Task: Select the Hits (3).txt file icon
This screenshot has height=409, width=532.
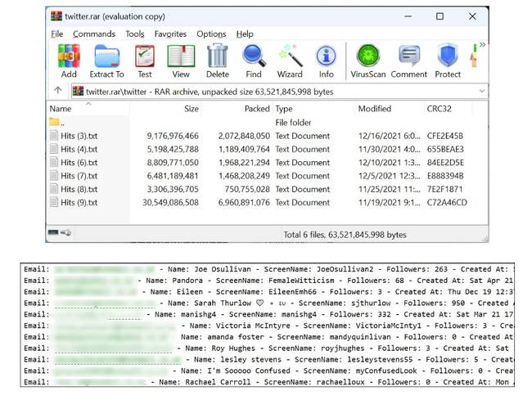Action: (54, 136)
